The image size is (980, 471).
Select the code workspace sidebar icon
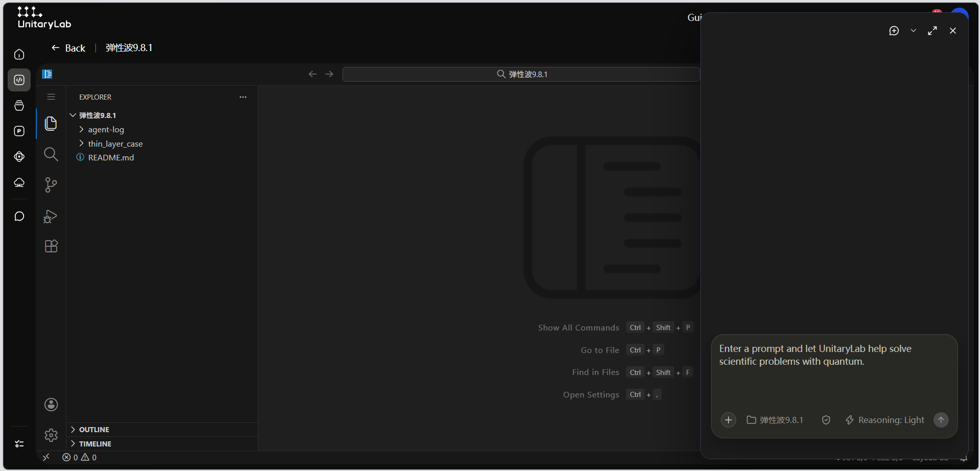[x=19, y=80]
